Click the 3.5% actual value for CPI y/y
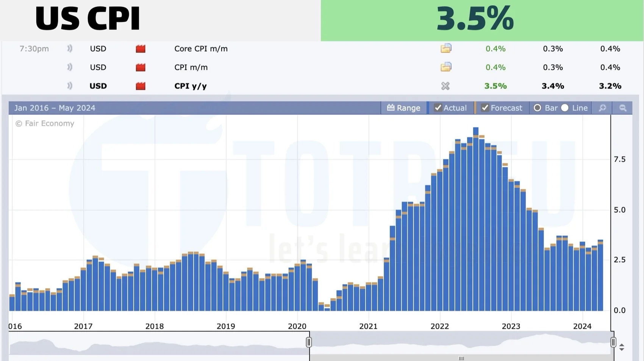Screen dimensions: 644x361 [x=496, y=86]
